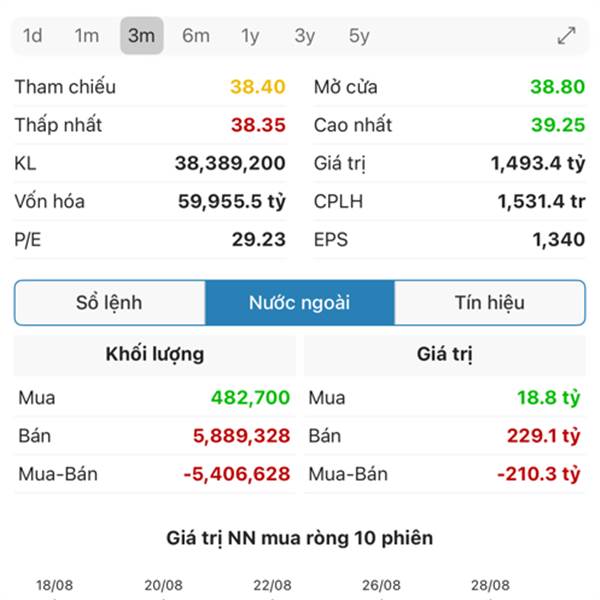
Task: Tap the Giá trị column header
Action: pyautogui.click(x=445, y=354)
